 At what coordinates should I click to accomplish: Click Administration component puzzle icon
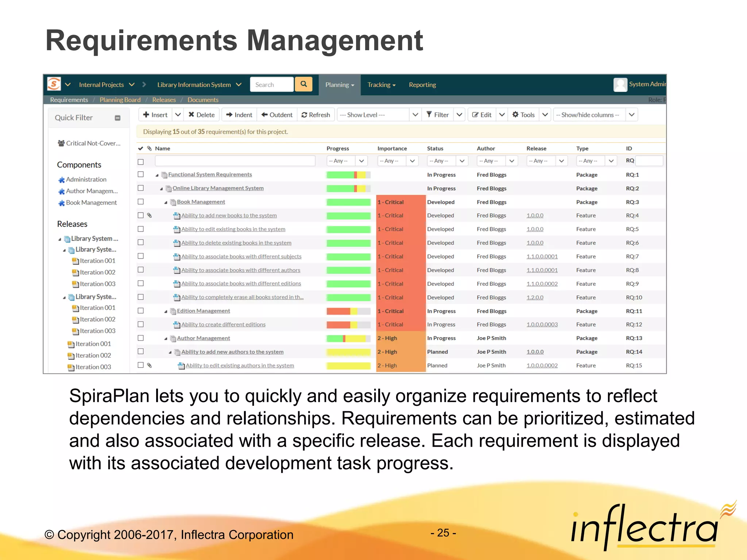61,180
